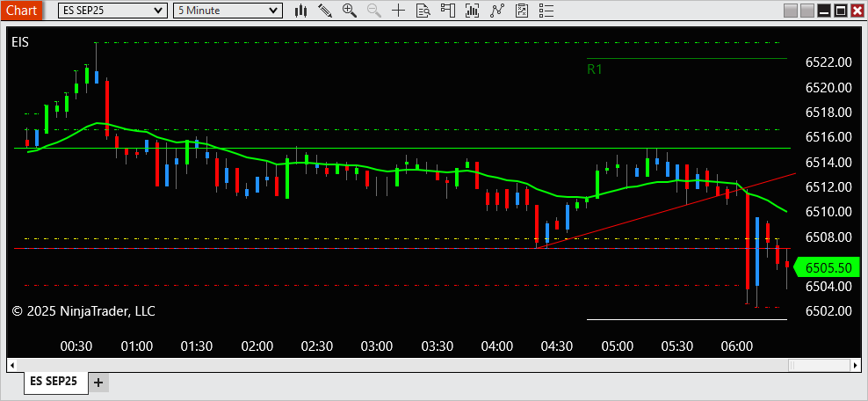Click the 04:30 time axis label

tap(557, 346)
